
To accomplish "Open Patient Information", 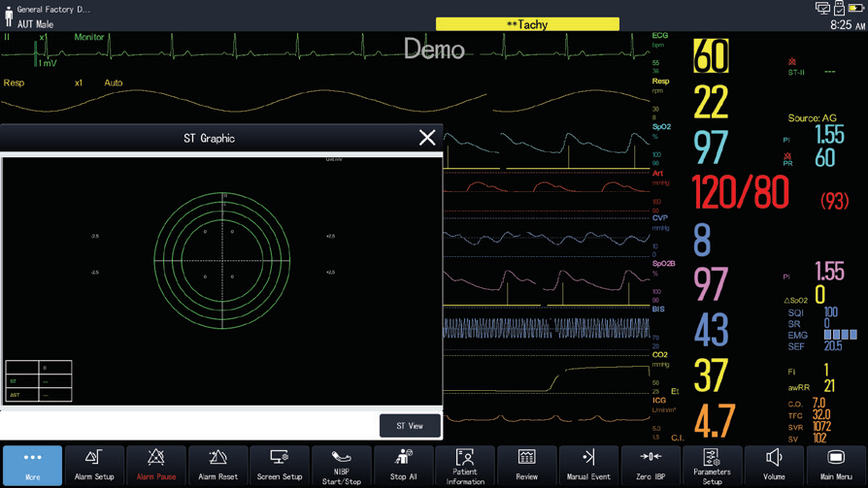I will coord(465,465).
